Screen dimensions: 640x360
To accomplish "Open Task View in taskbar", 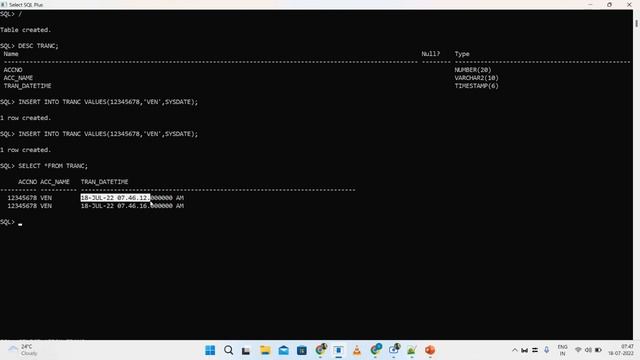I will click(246, 351).
